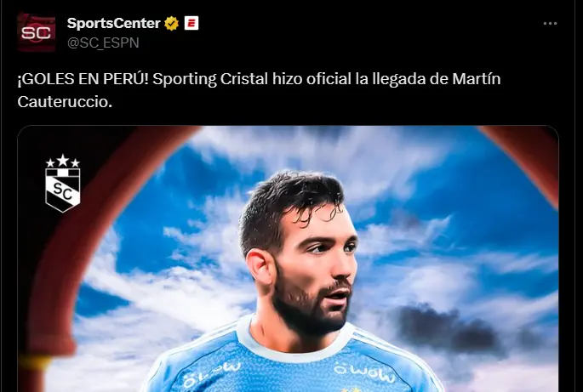Click the right o.wow jersey sponsor logo
The height and width of the screenshot is (392, 583).
tap(363, 372)
